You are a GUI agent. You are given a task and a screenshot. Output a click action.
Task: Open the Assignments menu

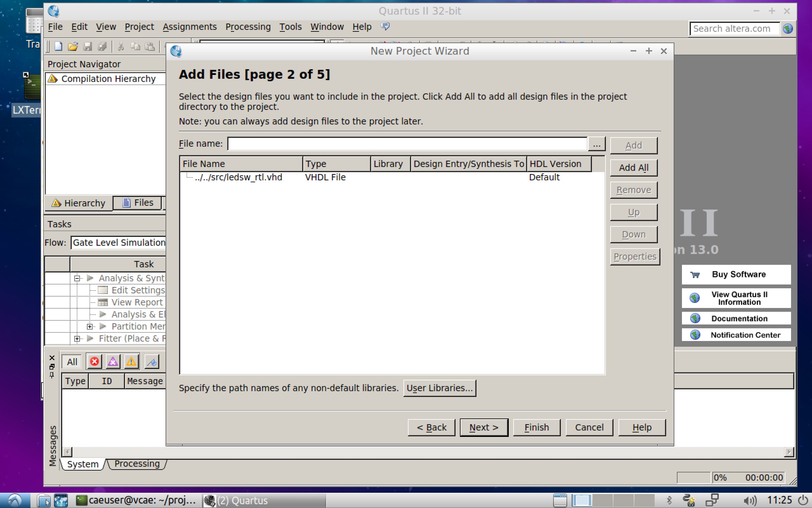coord(190,27)
